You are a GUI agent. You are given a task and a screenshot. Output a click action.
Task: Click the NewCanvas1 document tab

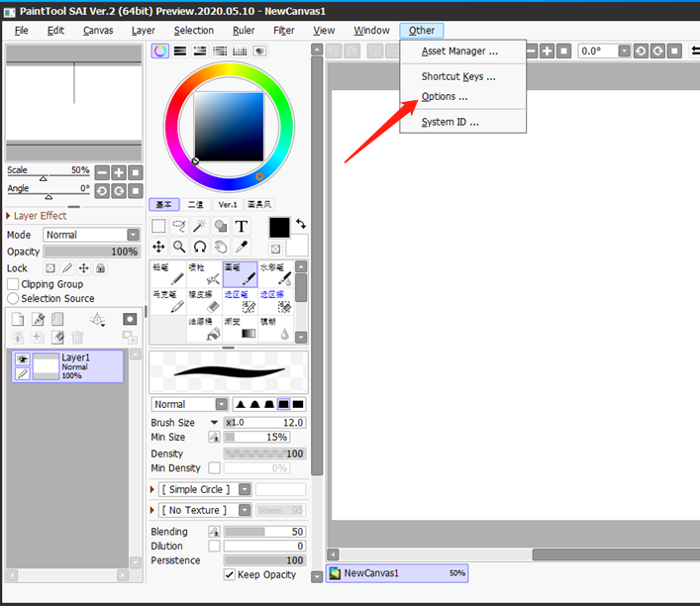click(397, 573)
